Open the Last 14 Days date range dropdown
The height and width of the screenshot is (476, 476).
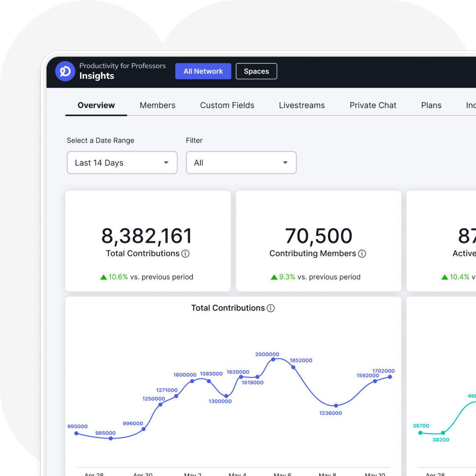[122, 163]
